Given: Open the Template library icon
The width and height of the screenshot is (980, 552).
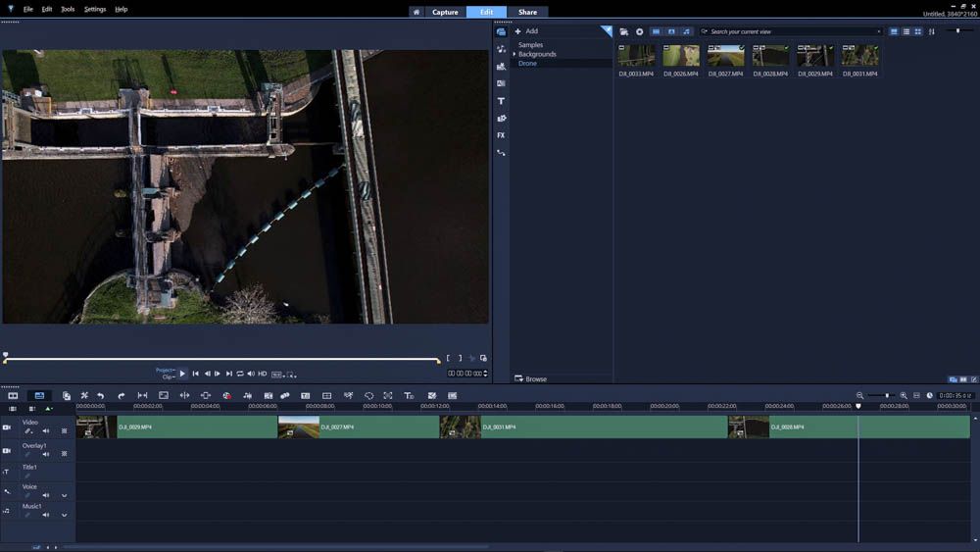Looking at the screenshot, I should 501,67.
